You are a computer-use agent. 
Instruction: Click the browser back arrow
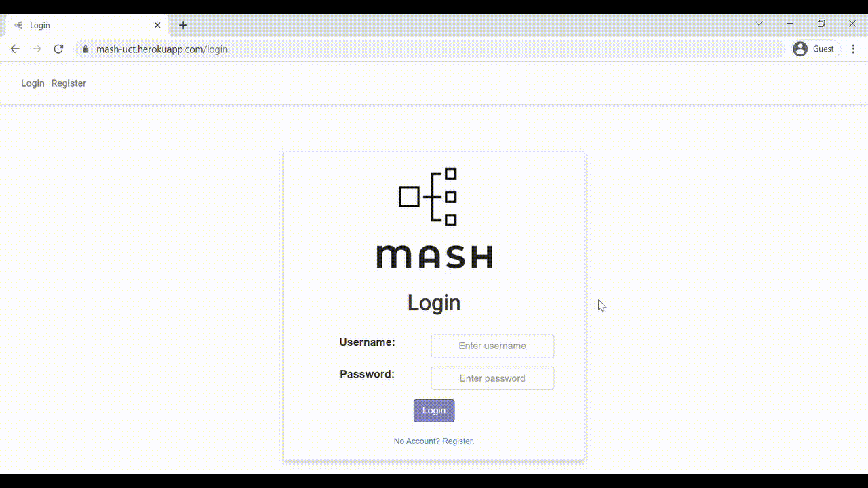tap(15, 49)
